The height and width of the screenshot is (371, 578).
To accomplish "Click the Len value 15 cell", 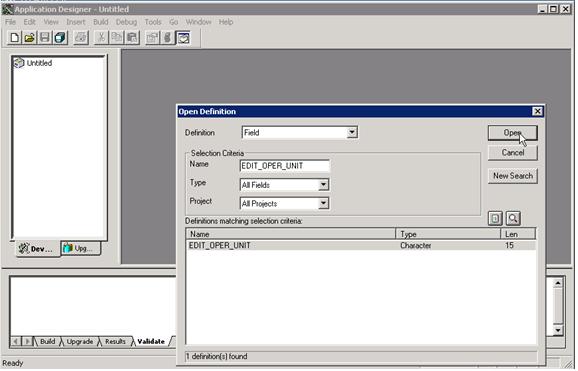I will tap(509, 246).
